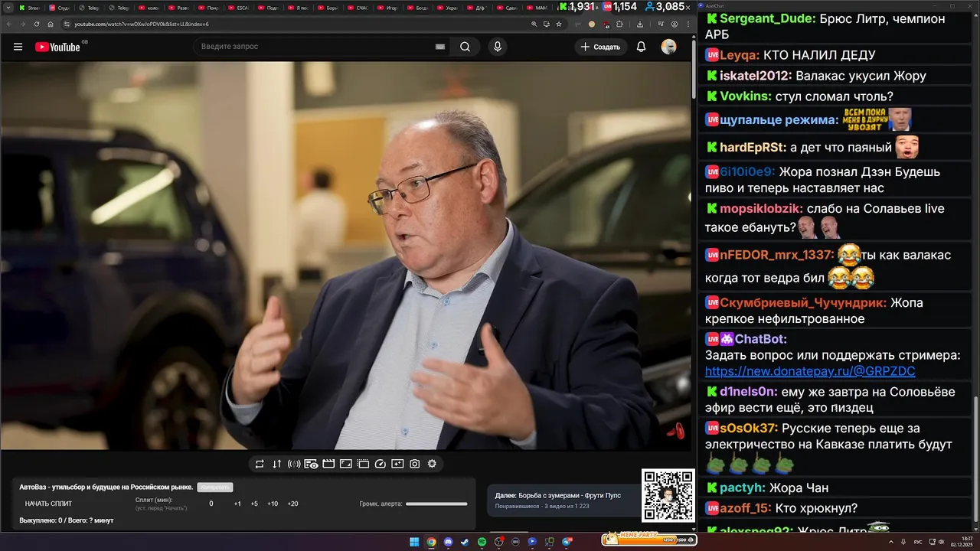Toggle the broadcast signal icon in toolbar
The height and width of the screenshot is (551, 980).
point(294,464)
